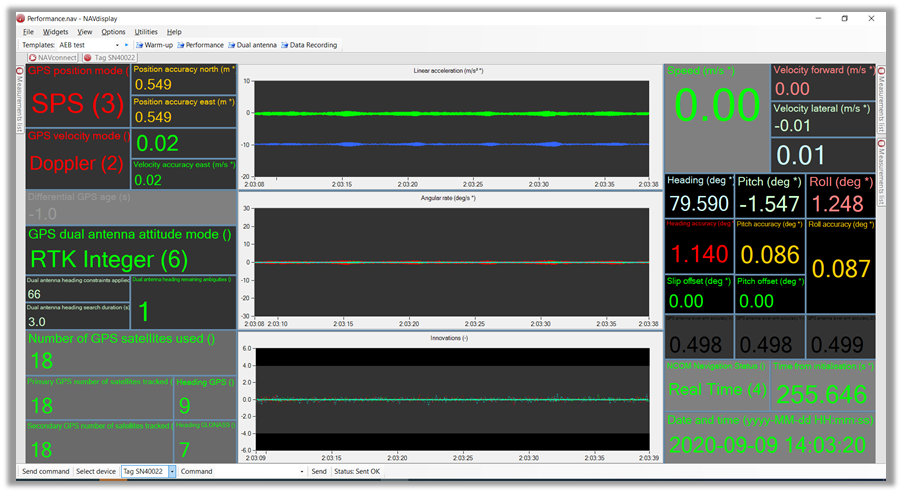Load the Data Recording template
The width and height of the screenshot is (902, 493).
tap(309, 45)
